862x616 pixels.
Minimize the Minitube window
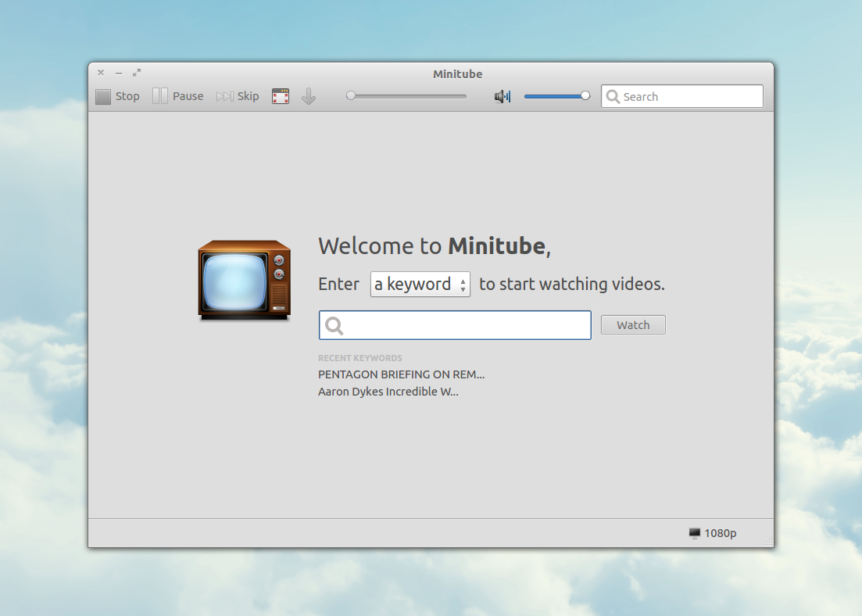tap(119, 73)
